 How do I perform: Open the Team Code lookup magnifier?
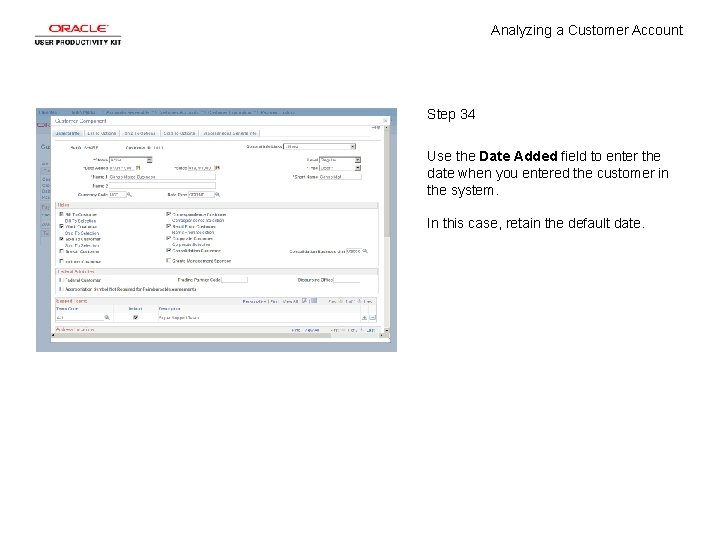point(107,317)
